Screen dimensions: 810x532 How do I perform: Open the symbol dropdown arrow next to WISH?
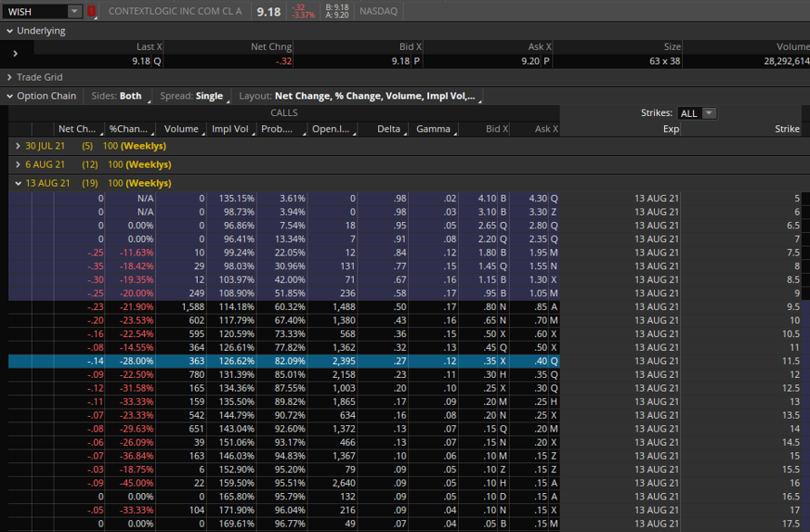point(74,12)
